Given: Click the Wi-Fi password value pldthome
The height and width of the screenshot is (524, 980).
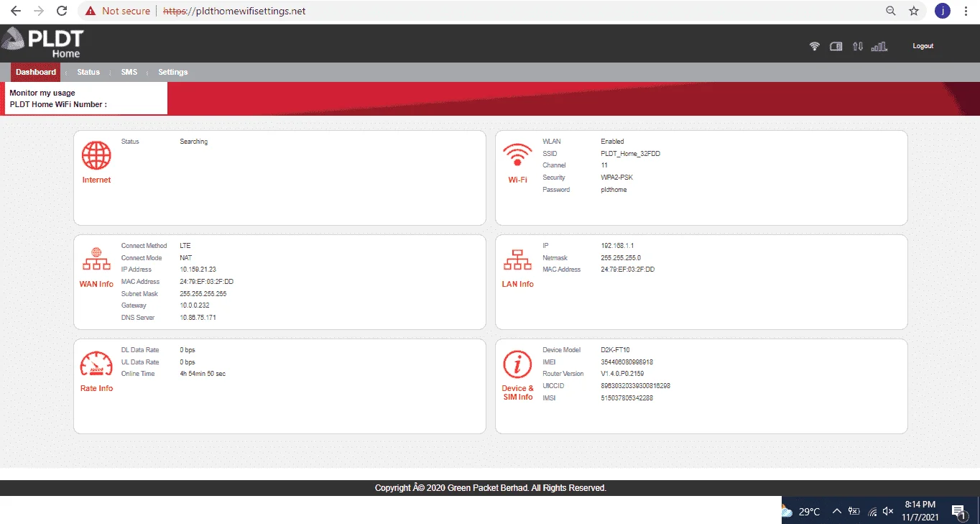Looking at the screenshot, I should 614,190.
